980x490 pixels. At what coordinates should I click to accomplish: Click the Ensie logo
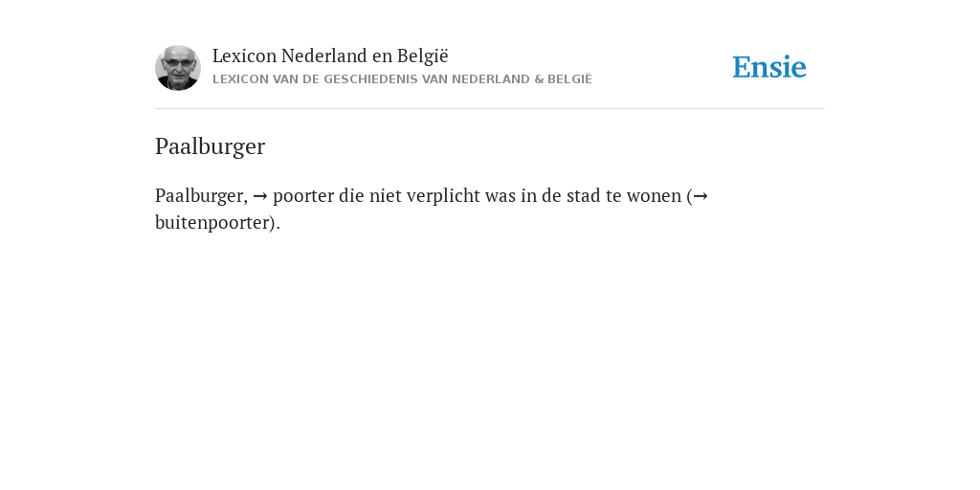pyautogui.click(x=768, y=67)
